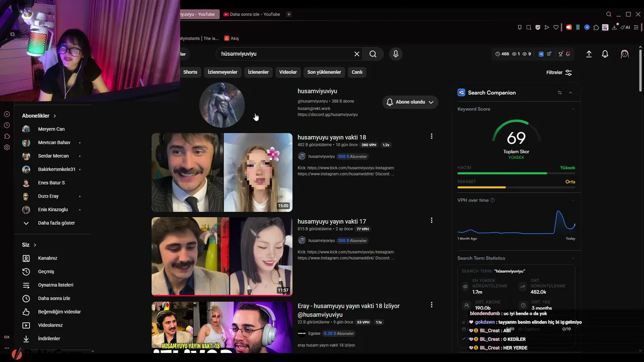Open the account avatar menu
This screenshot has width=644, height=362.
(x=625, y=54)
